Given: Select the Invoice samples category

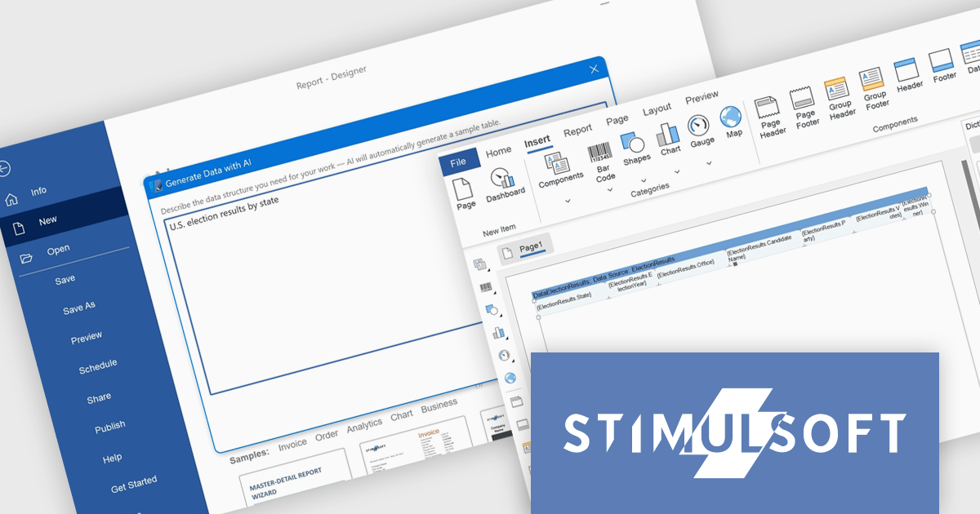Looking at the screenshot, I should (x=292, y=444).
